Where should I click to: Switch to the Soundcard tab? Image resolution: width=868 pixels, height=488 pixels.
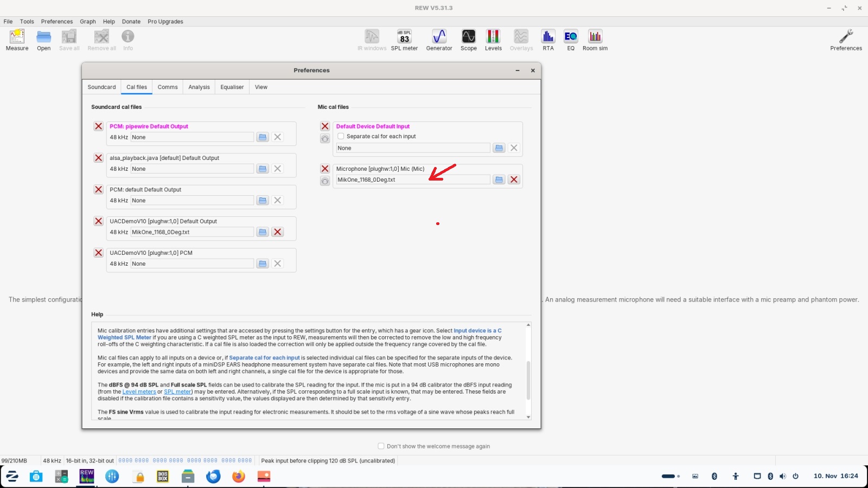tap(101, 87)
